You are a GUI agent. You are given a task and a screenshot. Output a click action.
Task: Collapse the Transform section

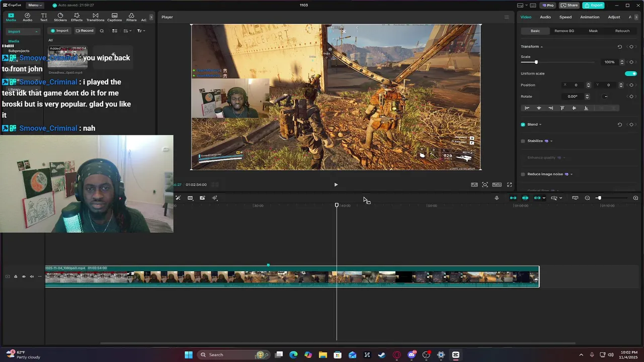(541, 47)
